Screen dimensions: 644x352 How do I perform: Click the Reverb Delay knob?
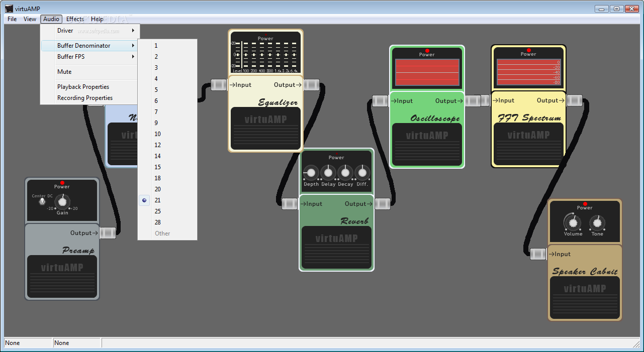coord(328,173)
